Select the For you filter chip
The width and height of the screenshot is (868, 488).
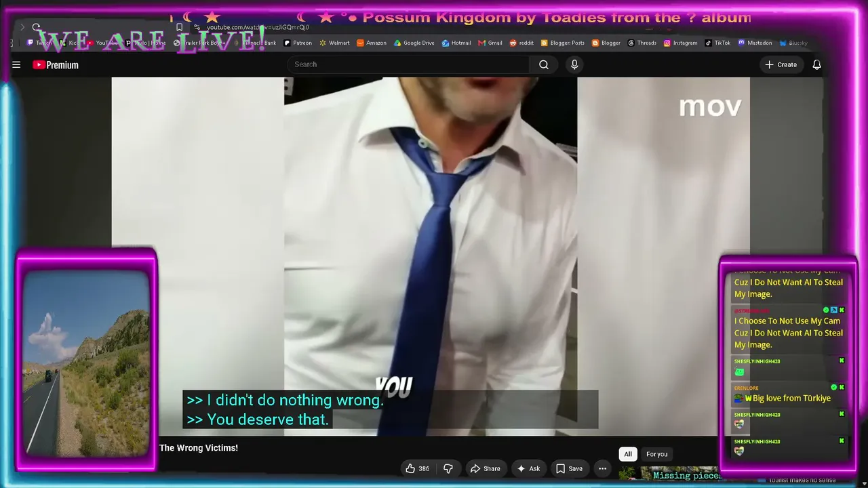[656, 454]
